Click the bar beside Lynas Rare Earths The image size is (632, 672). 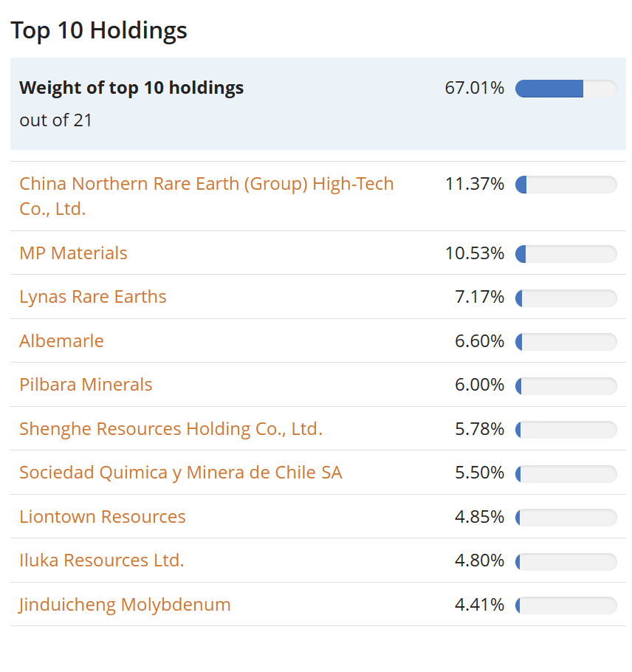point(567,298)
